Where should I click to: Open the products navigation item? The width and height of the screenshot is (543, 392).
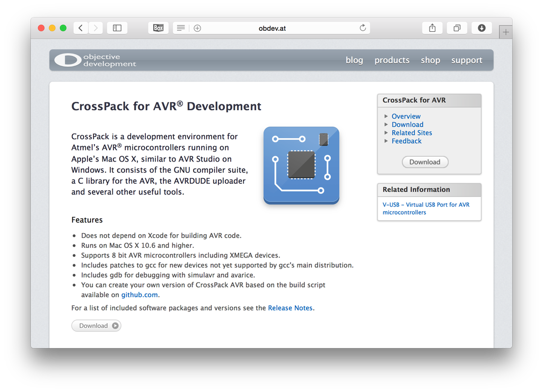tap(392, 60)
